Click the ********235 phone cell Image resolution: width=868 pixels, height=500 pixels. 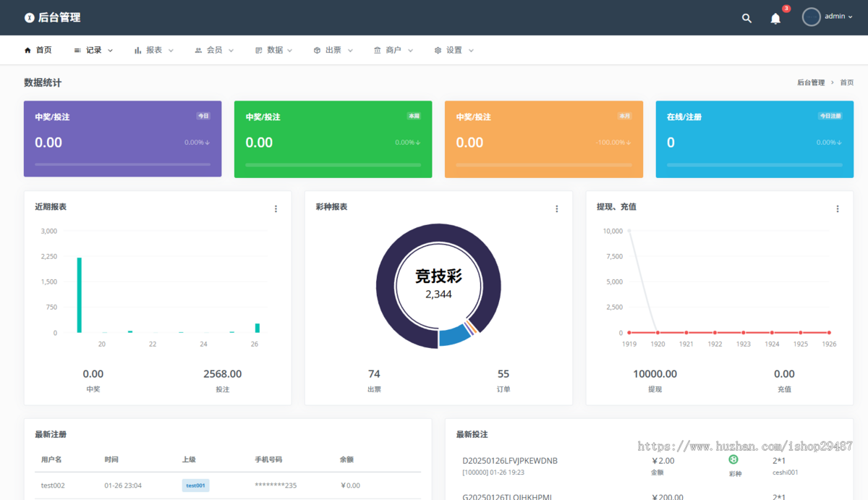pos(276,486)
